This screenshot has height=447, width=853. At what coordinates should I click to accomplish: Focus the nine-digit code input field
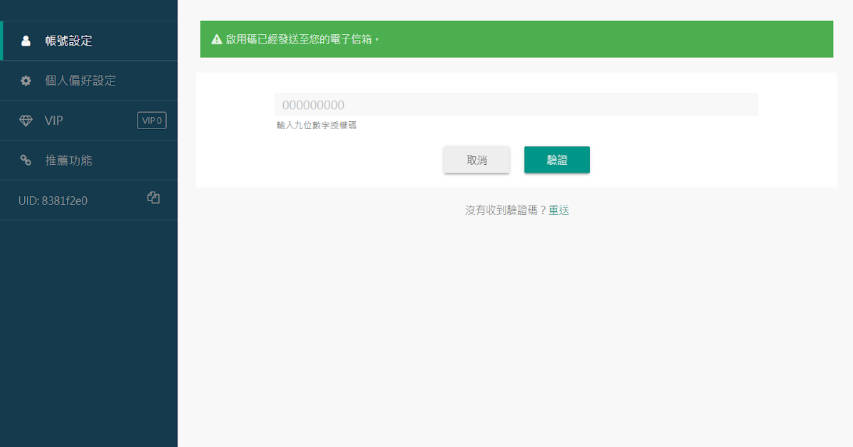click(x=516, y=104)
